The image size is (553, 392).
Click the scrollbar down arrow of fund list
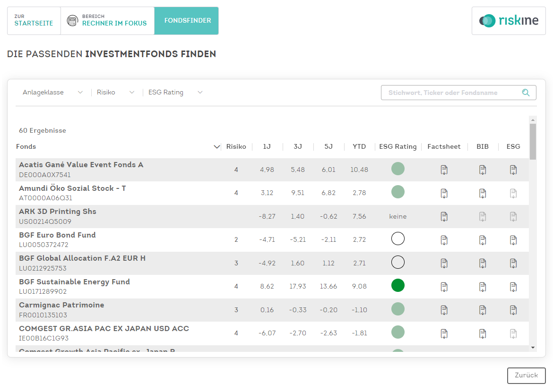533,348
